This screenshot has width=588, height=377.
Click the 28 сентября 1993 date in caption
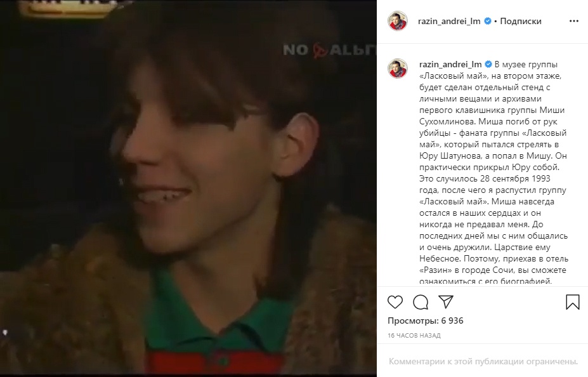[x=515, y=178]
